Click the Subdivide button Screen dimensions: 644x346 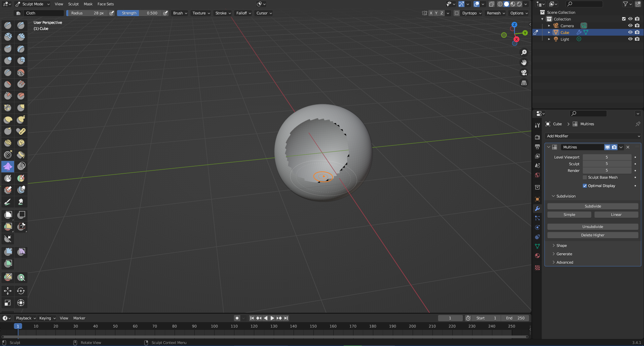[593, 206]
